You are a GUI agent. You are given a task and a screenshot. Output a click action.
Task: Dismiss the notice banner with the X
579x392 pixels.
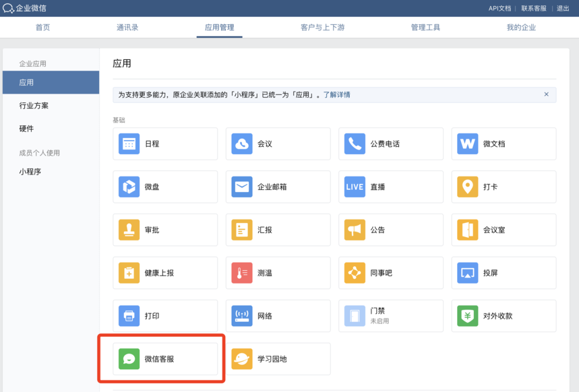click(x=546, y=94)
